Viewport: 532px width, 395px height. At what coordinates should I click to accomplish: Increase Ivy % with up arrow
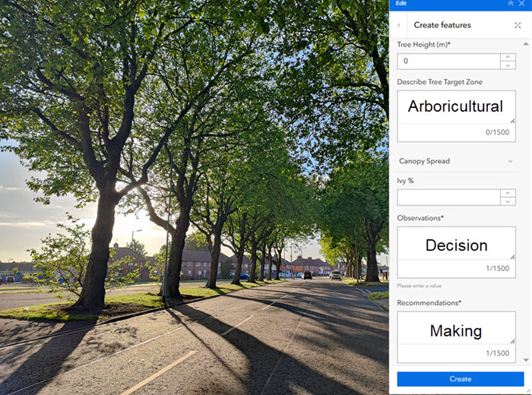tap(507, 193)
